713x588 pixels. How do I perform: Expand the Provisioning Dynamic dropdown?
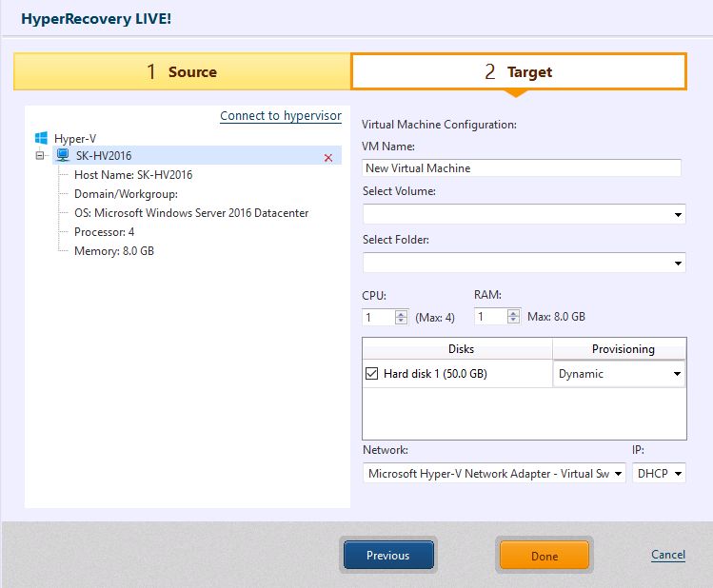pyautogui.click(x=678, y=375)
